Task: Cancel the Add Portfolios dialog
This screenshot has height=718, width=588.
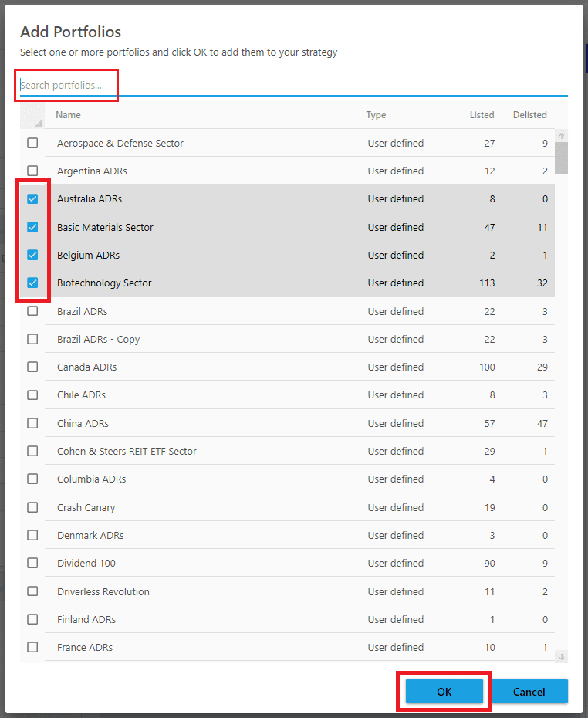Action: click(x=529, y=692)
